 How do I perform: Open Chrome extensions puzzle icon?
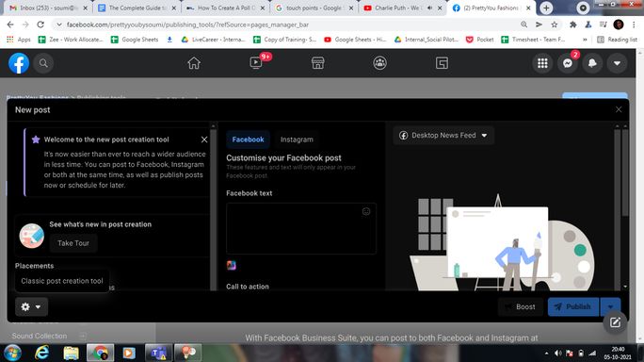tap(573, 25)
